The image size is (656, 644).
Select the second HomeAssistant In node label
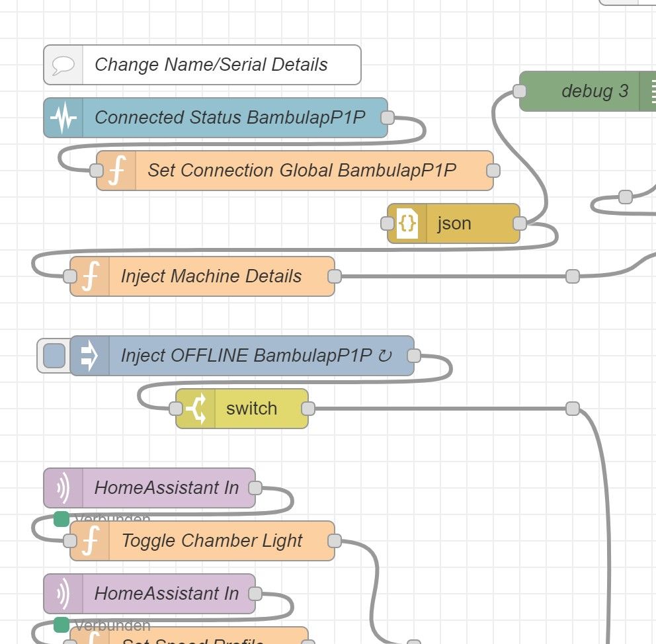pos(167,594)
